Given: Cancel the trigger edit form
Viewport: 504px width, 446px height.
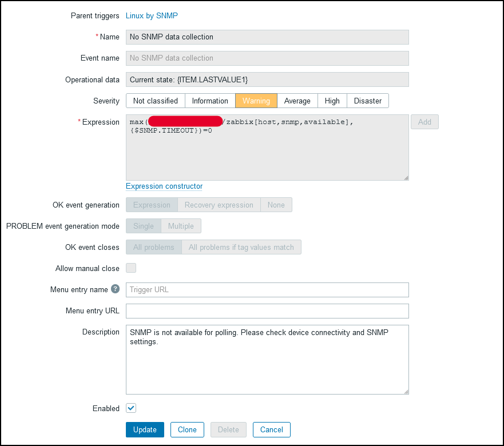Looking at the screenshot, I should pos(272,429).
